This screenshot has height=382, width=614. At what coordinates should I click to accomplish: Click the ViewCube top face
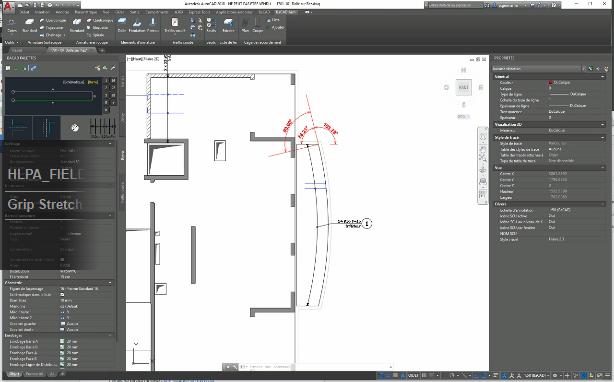click(463, 87)
